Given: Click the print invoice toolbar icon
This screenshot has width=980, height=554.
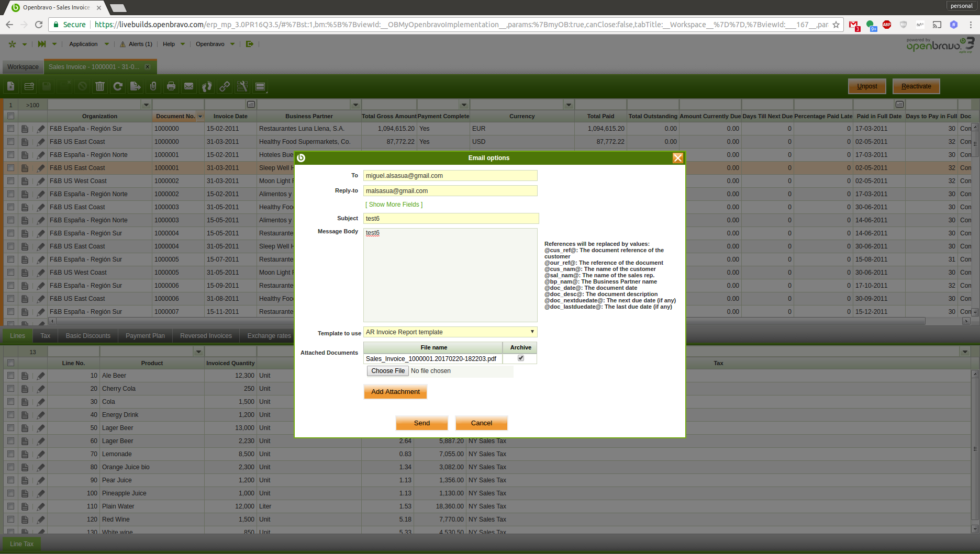Looking at the screenshot, I should (x=171, y=86).
